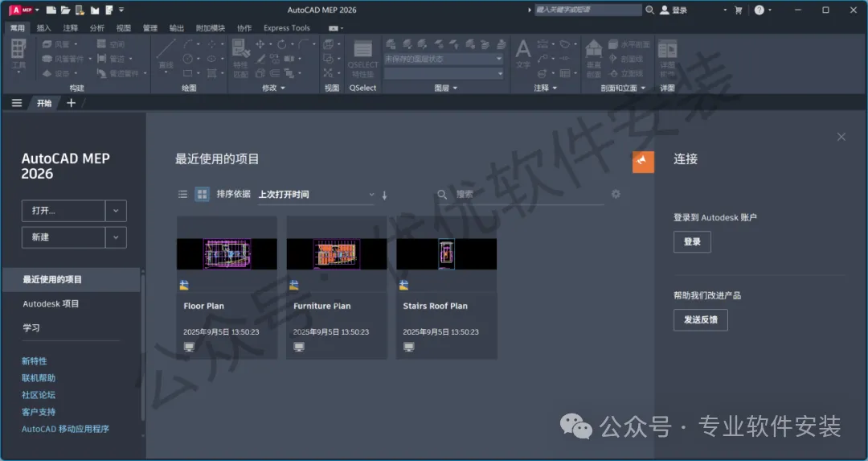Select the 直线 (Line) drawing tool

pyautogui.click(x=166, y=54)
